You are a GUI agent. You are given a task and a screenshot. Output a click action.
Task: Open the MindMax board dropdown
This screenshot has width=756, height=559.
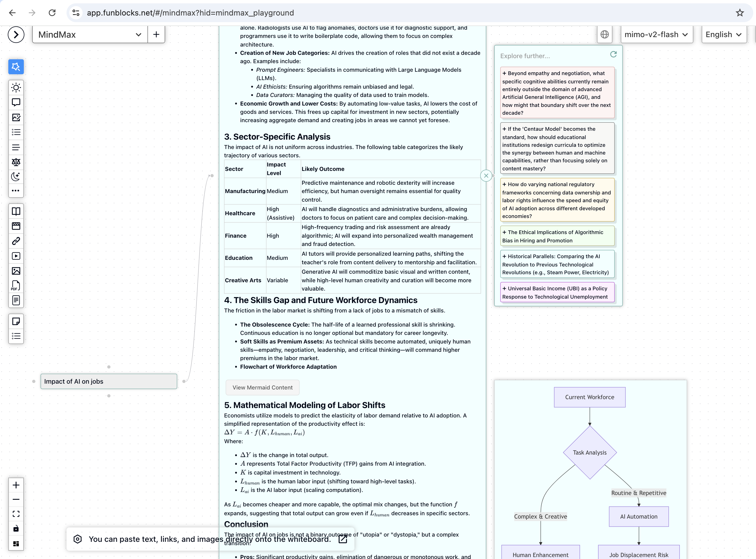tap(138, 34)
